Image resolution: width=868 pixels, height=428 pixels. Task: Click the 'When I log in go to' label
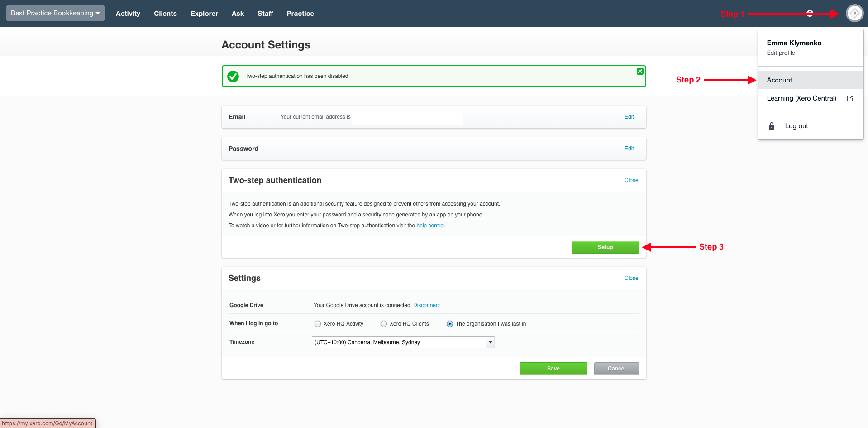(253, 323)
